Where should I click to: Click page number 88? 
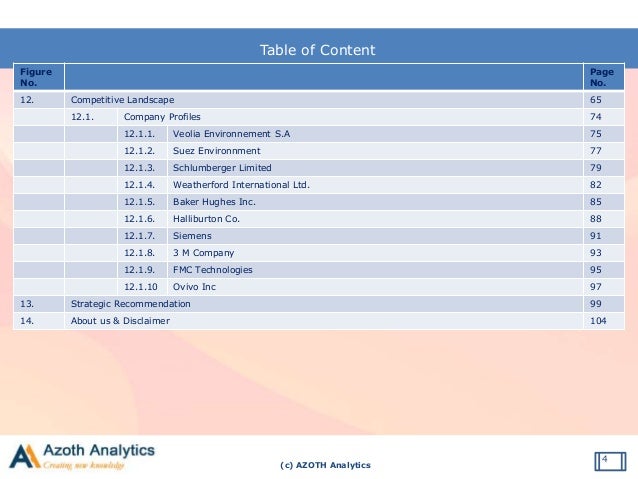pyautogui.click(x=596, y=219)
